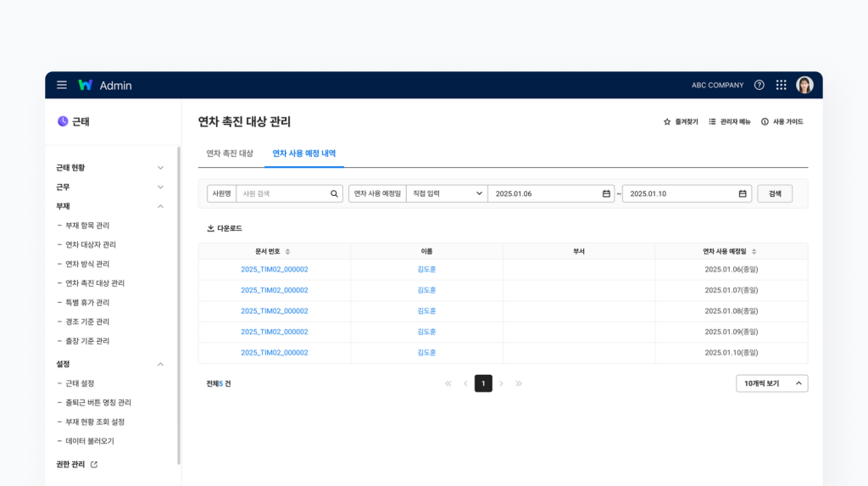
Task: Open 부재 현황 조회 설정 menu item
Action: pyautogui.click(x=95, y=422)
